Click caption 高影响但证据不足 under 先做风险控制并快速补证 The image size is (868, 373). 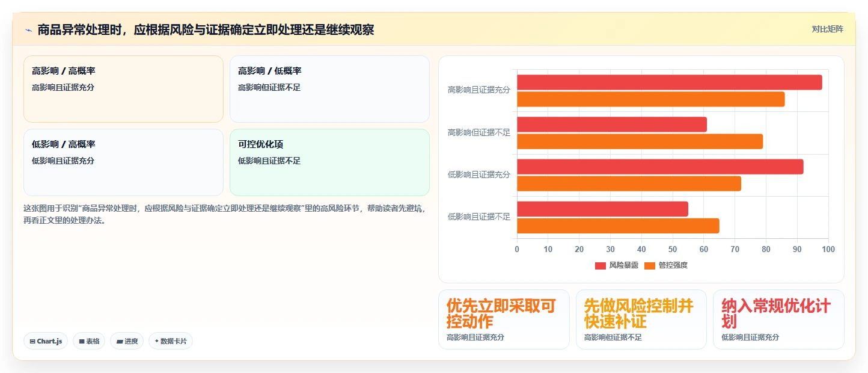point(613,338)
